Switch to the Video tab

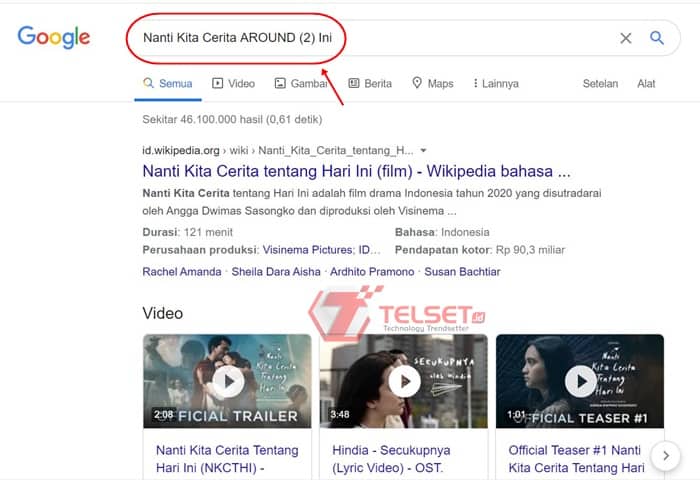(x=233, y=84)
